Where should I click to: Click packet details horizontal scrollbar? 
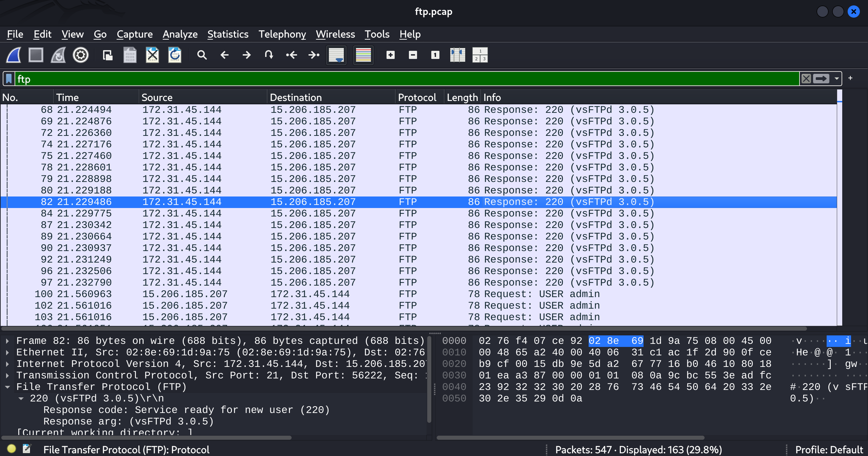click(146, 437)
